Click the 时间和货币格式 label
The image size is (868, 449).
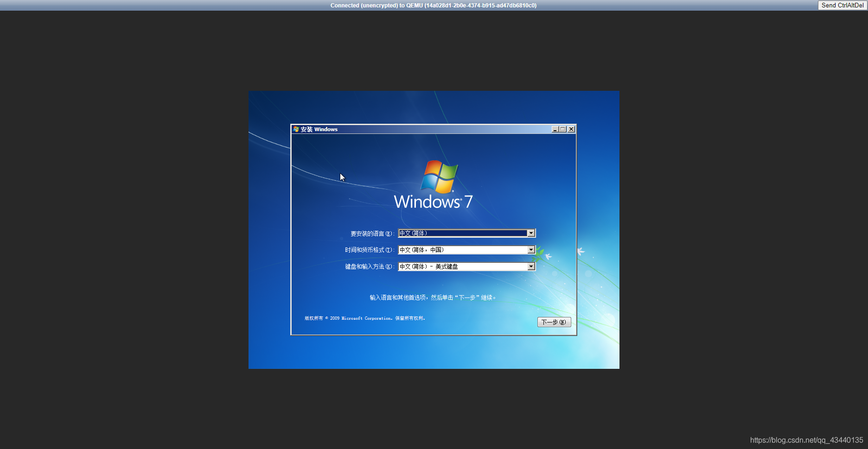[370, 250]
